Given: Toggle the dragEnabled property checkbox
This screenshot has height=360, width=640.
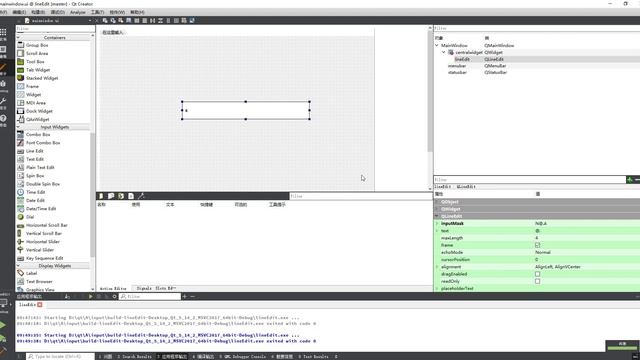Looking at the screenshot, I should point(538,274).
